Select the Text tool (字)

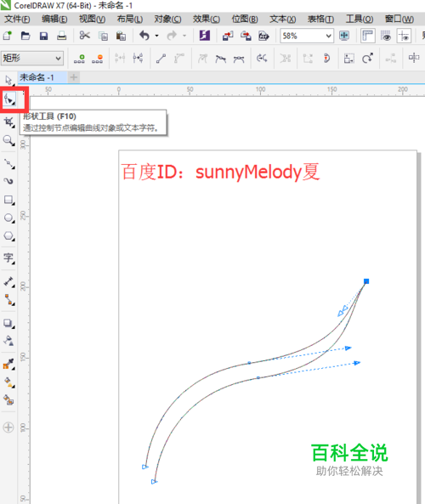point(8,258)
